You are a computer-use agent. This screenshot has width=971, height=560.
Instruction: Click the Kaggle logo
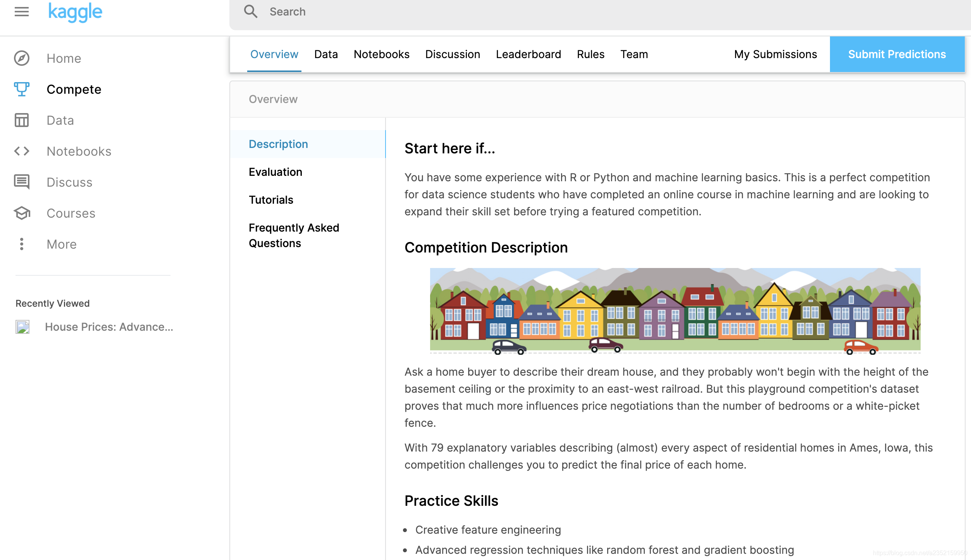pos(75,12)
